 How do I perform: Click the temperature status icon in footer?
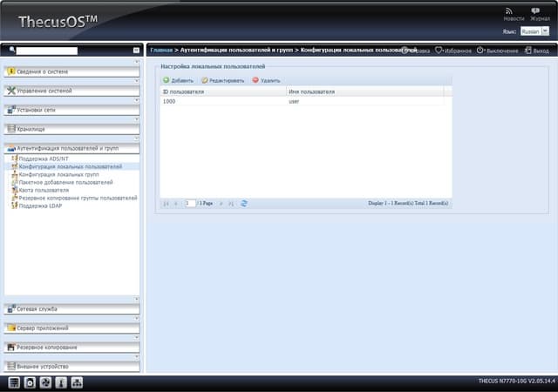point(61,382)
